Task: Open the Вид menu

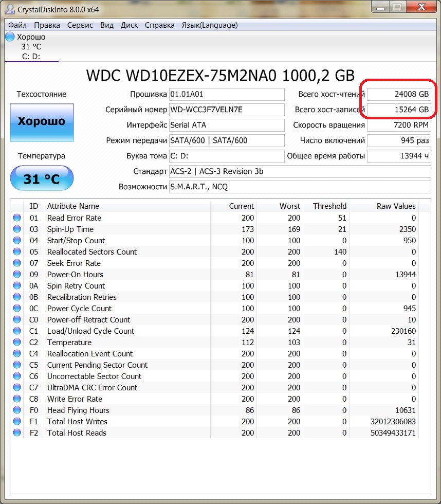Action: (106, 25)
